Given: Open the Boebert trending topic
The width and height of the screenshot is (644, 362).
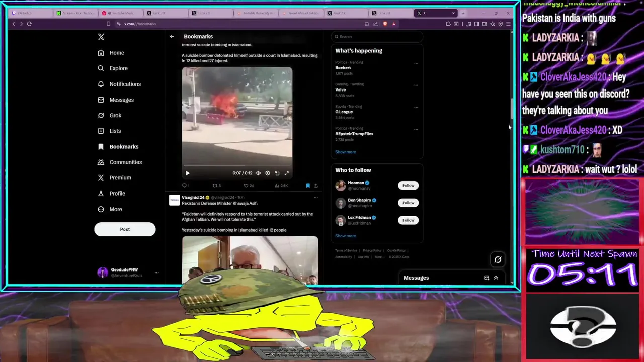Looking at the screenshot, I should point(343,68).
